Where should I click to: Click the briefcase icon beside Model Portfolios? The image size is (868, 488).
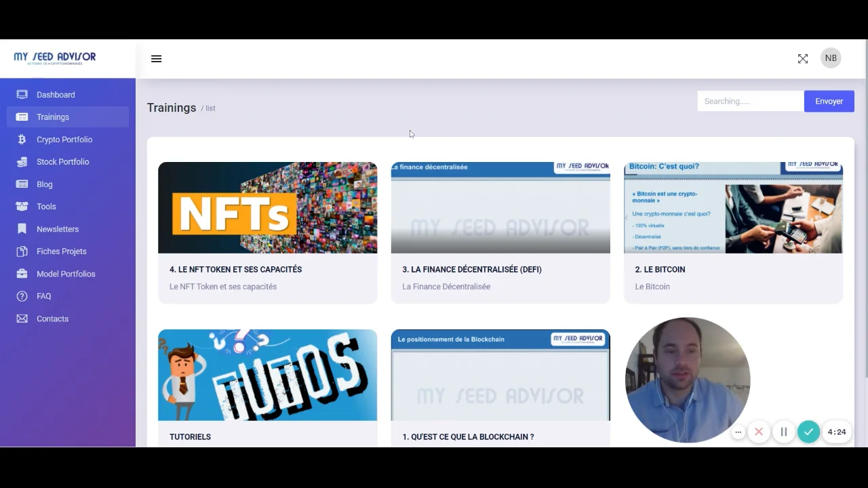[22, 274]
